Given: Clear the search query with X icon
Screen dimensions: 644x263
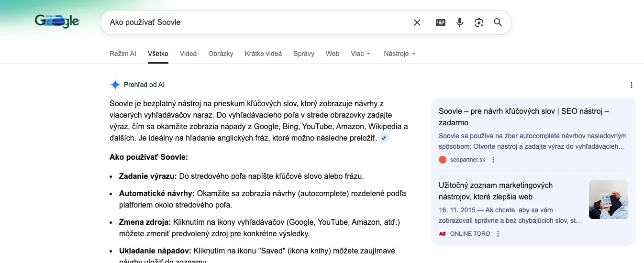Looking at the screenshot, I should tap(417, 22).
